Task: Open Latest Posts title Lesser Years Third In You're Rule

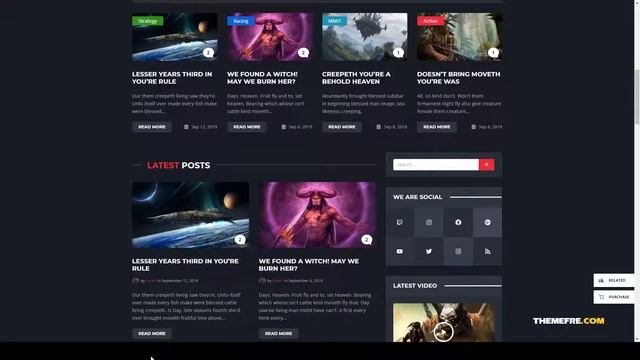Action: (185, 264)
